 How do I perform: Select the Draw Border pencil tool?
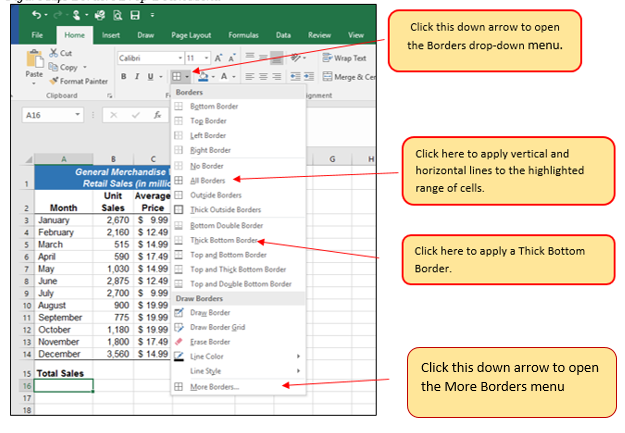pyautogui.click(x=238, y=313)
